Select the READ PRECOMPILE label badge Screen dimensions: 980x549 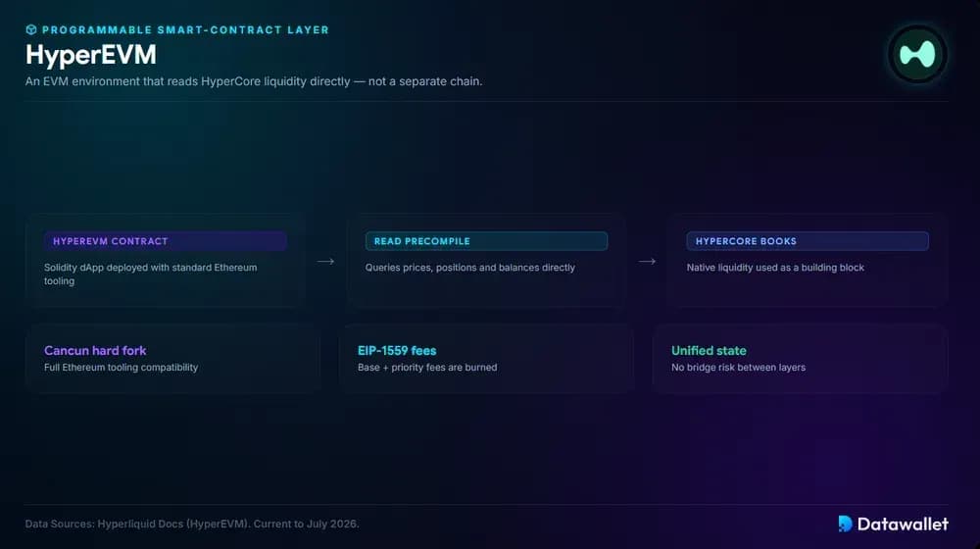(486, 241)
